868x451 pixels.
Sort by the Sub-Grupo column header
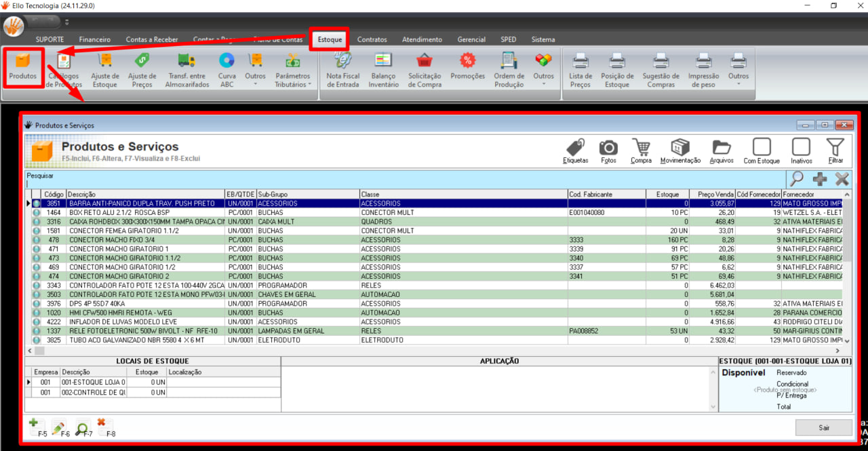click(308, 194)
